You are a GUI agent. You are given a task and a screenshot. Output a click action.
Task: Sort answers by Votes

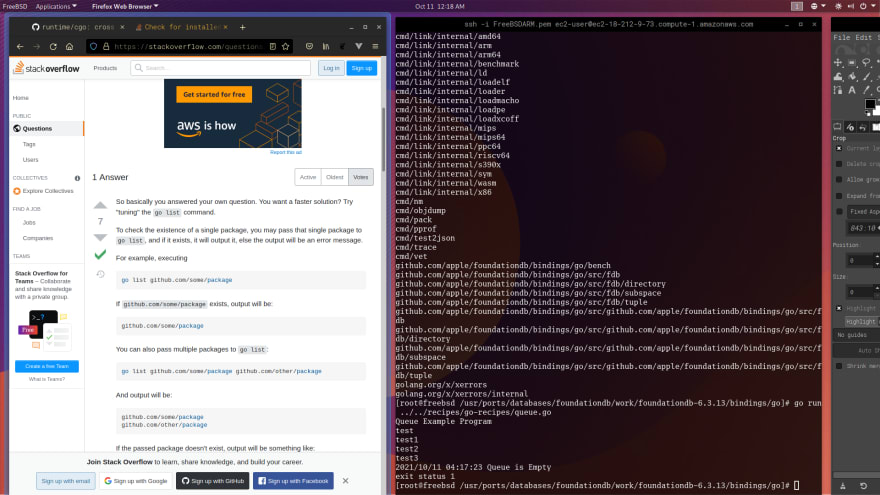pos(361,177)
